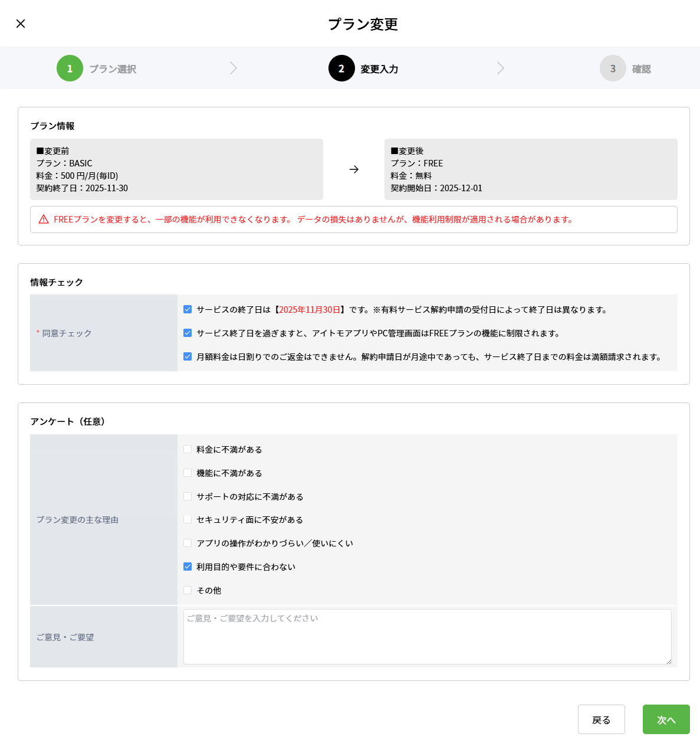700x740 pixels.
Task: Uncheck 利用目的や要件に合わない reason
Action: [x=188, y=567]
